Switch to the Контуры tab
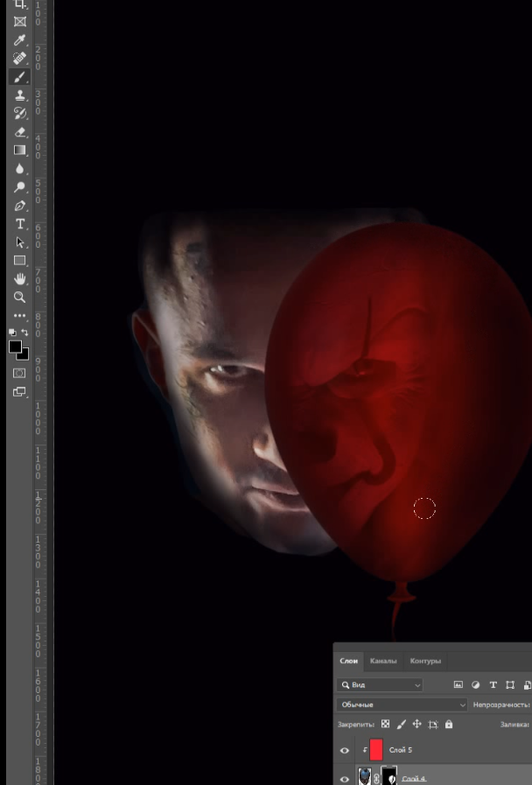 click(425, 661)
